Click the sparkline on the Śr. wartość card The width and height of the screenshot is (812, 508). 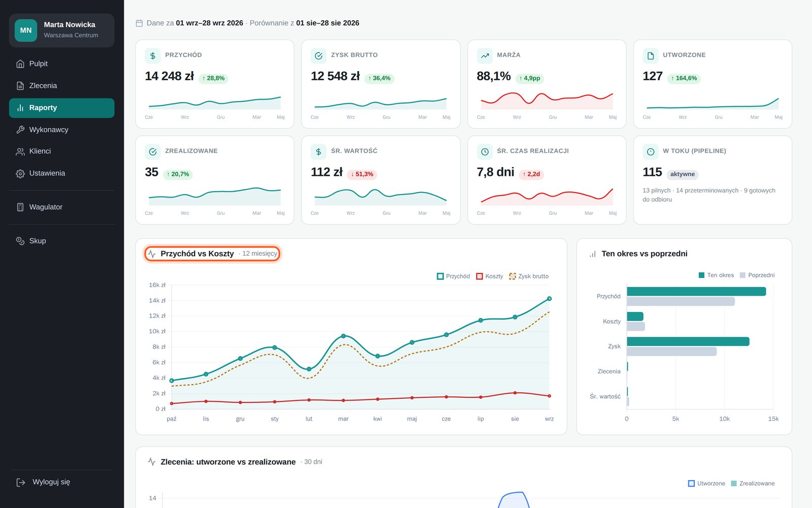pos(381,196)
